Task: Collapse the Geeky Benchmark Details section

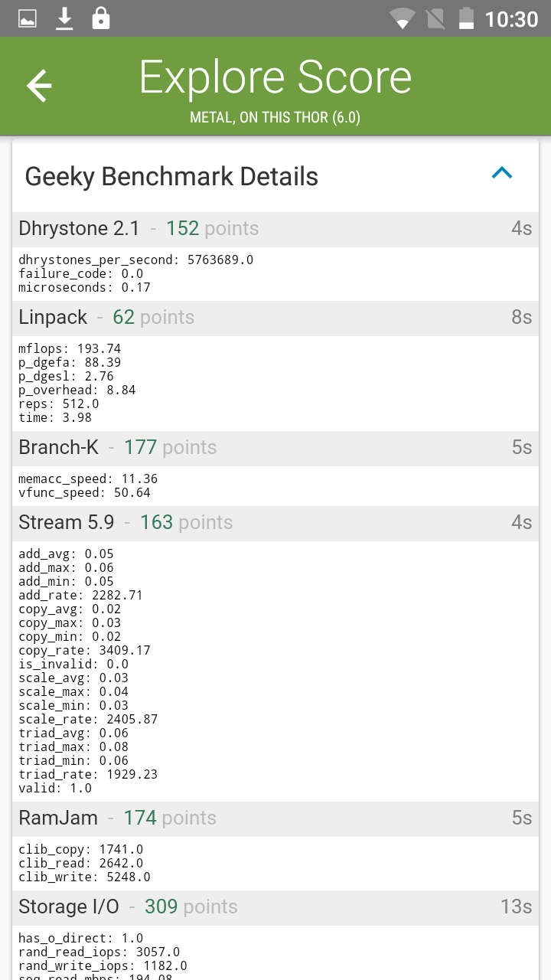Action: click(502, 173)
